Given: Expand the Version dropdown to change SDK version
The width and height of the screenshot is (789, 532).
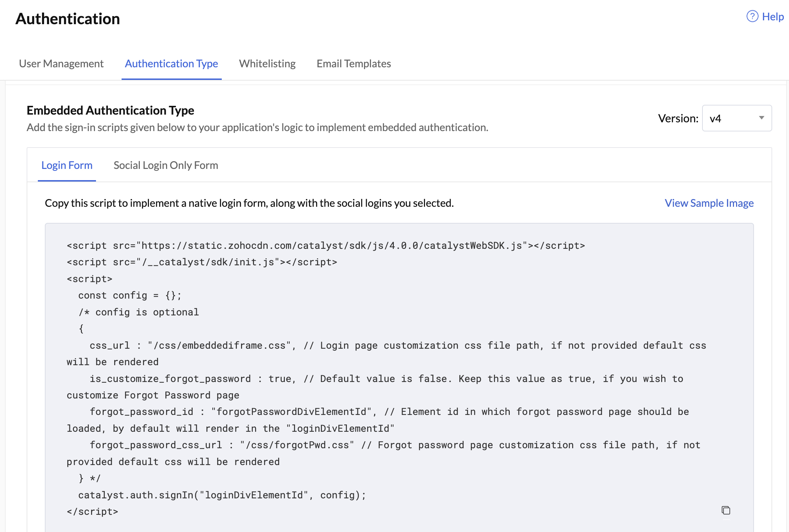Looking at the screenshot, I should 761,118.
